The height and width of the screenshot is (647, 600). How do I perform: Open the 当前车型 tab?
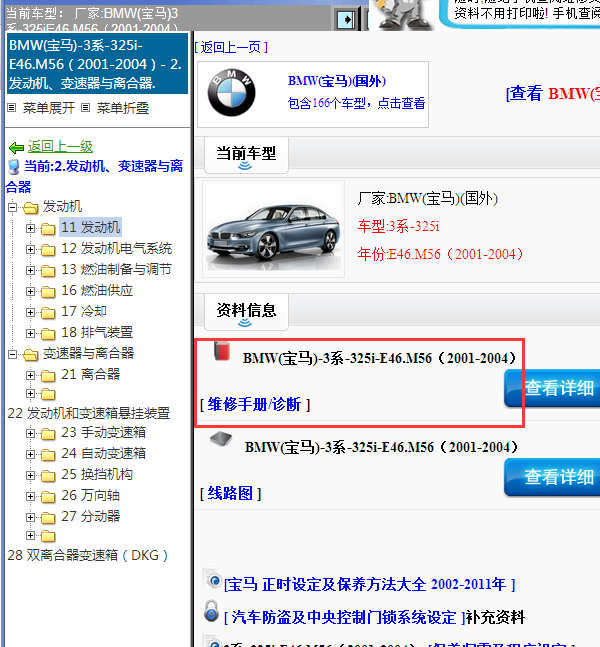(246, 155)
